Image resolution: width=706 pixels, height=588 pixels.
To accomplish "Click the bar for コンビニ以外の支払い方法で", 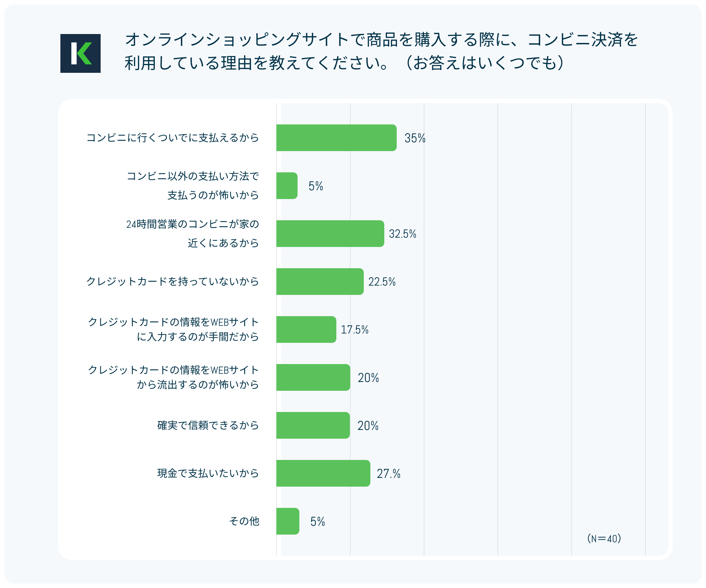I will (287, 186).
